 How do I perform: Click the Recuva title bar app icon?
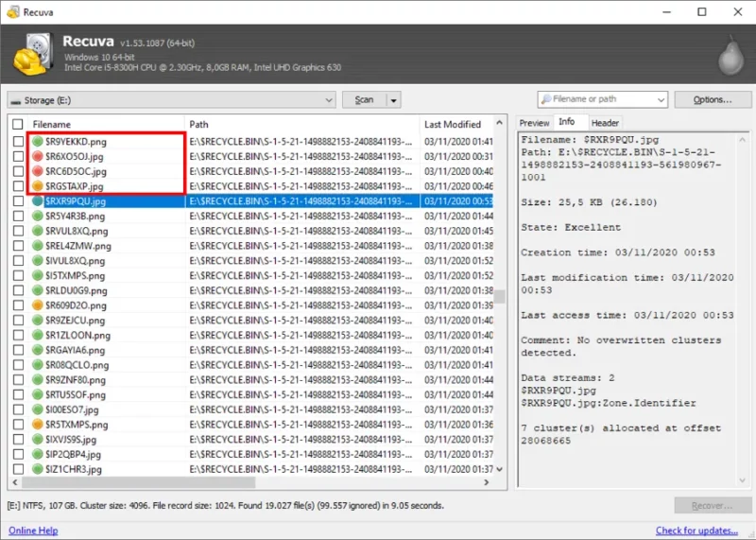click(x=13, y=11)
